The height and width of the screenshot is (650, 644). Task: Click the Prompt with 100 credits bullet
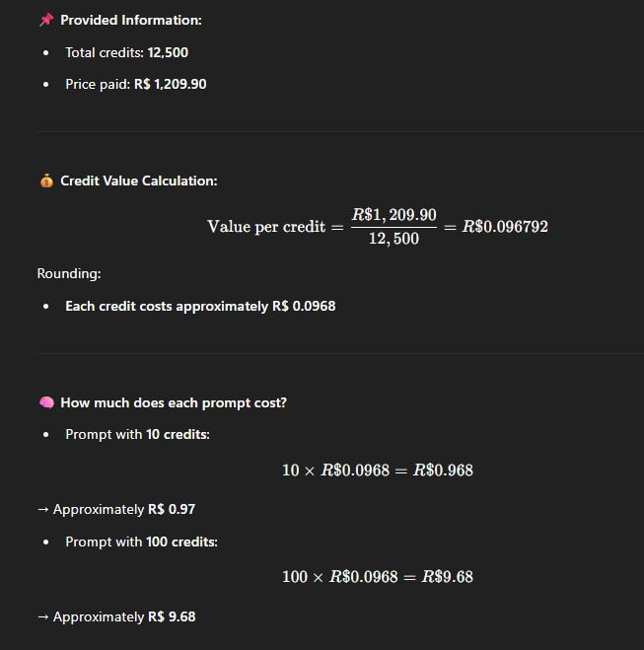(142, 542)
